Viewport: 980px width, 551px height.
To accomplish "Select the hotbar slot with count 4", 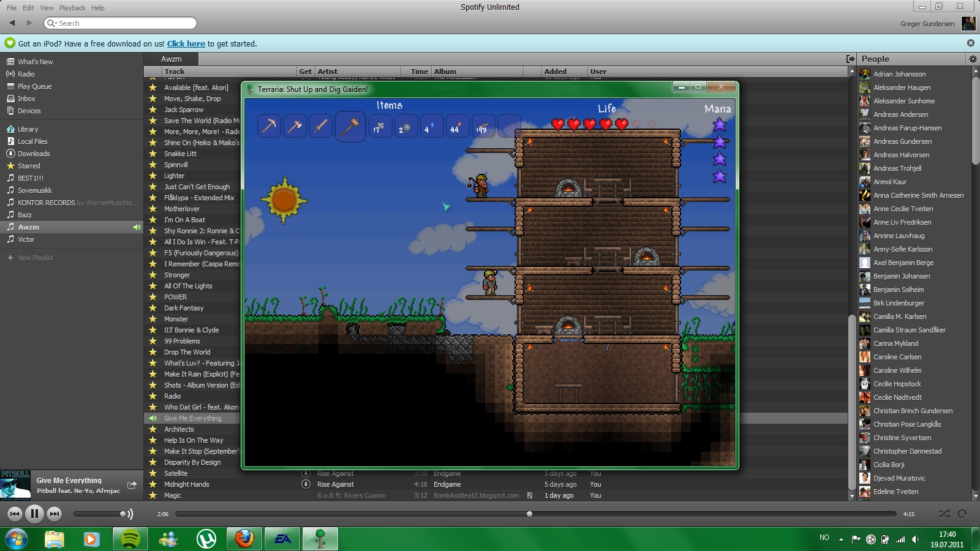I will pyautogui.click(x=432, y=126).
